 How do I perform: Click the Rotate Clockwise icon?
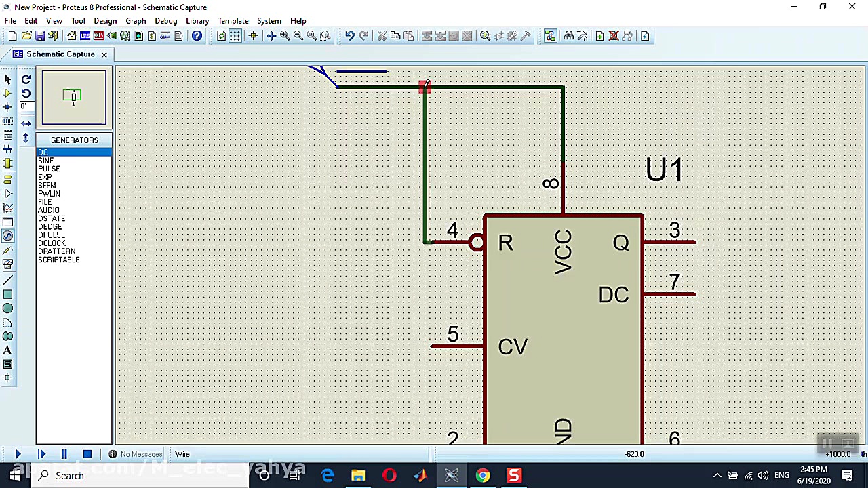[26, 79]
